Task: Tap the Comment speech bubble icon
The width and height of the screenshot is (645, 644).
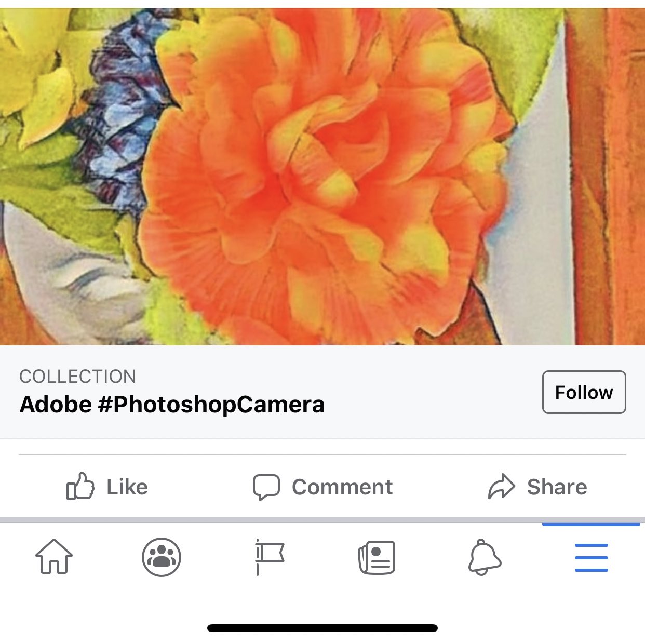Action: [266, 487]
